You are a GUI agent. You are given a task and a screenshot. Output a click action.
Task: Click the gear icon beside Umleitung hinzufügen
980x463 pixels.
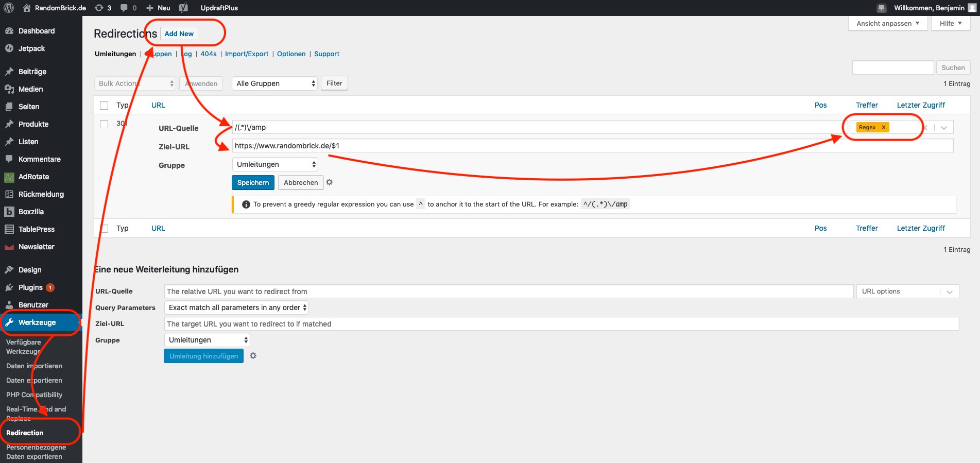point(253,356)
